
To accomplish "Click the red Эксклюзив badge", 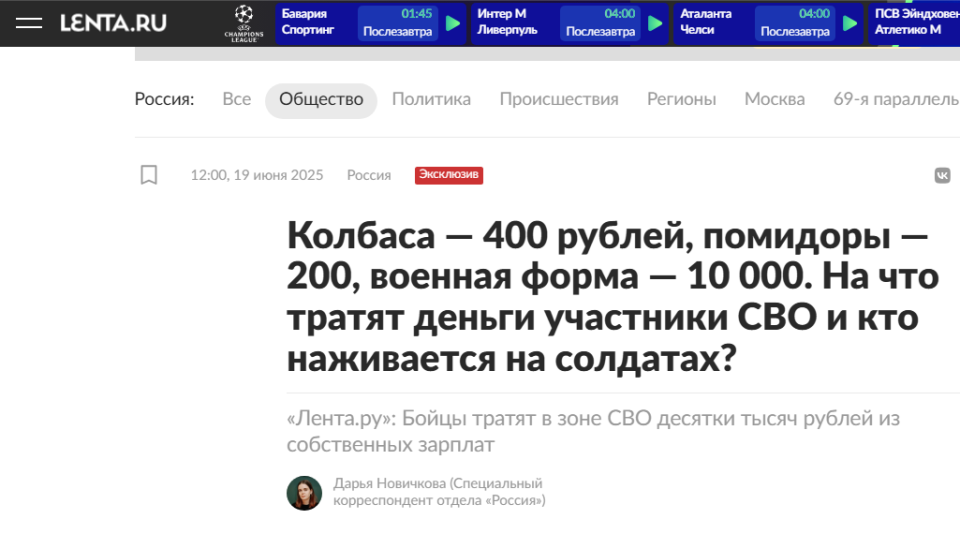I will click(449, 175).
